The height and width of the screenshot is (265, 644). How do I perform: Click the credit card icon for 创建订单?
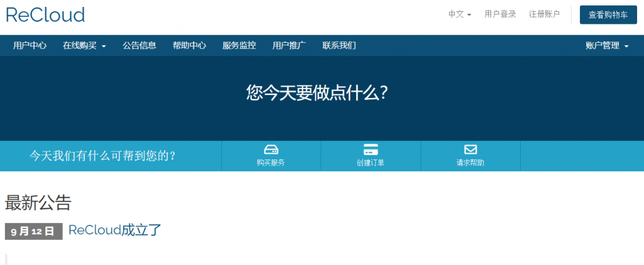370,149
